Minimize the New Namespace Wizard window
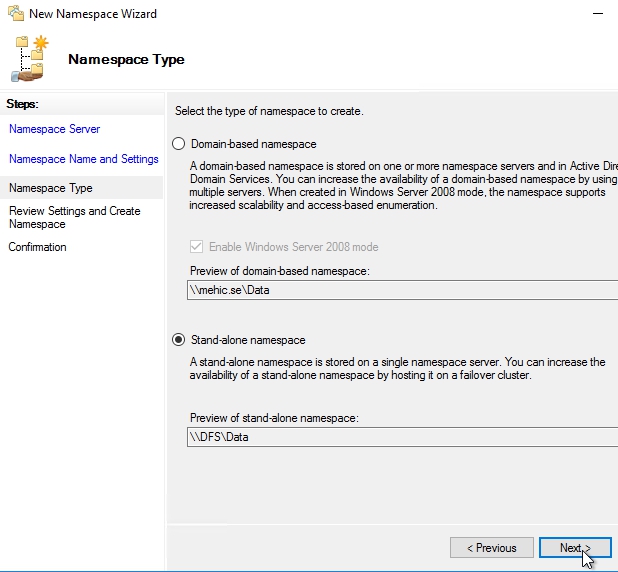 pos(596,14)
